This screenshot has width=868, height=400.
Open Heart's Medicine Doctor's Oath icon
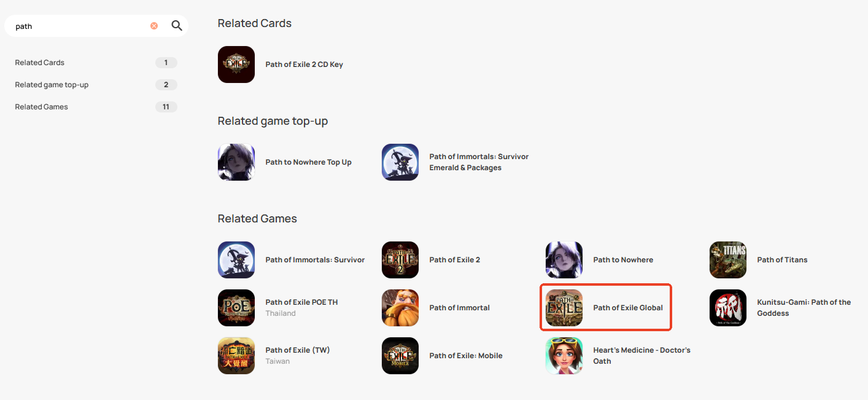coord(564,356)
